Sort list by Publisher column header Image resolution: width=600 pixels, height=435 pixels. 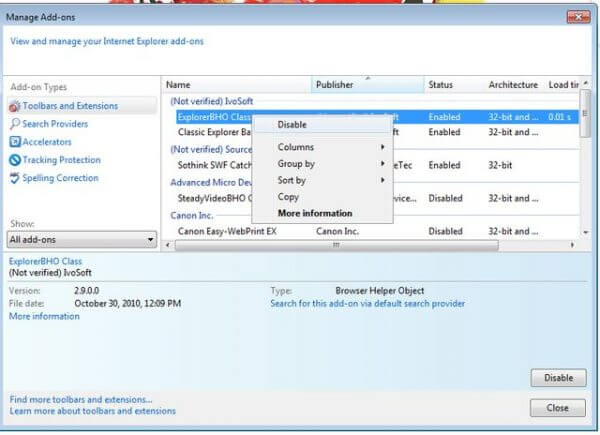click(x=368, y=85)
